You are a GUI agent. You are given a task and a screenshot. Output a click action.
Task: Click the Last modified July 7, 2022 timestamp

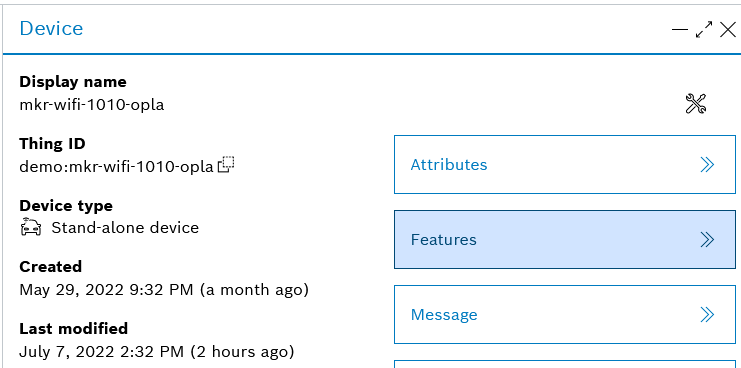click(x=157, y=351)
